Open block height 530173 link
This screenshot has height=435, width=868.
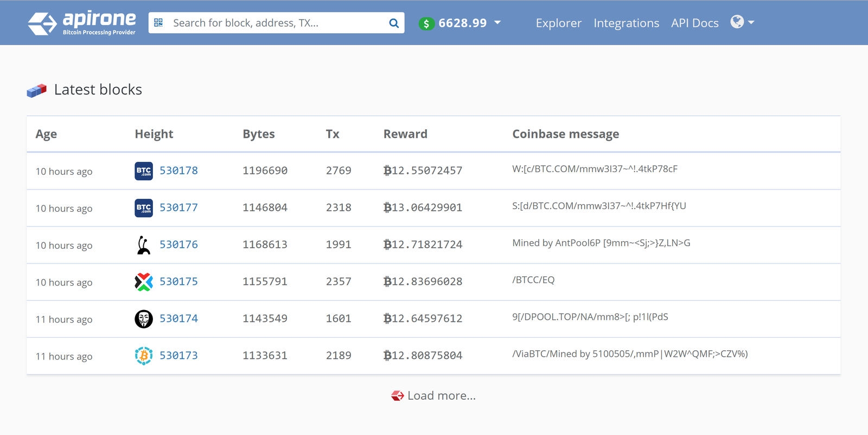178,356
